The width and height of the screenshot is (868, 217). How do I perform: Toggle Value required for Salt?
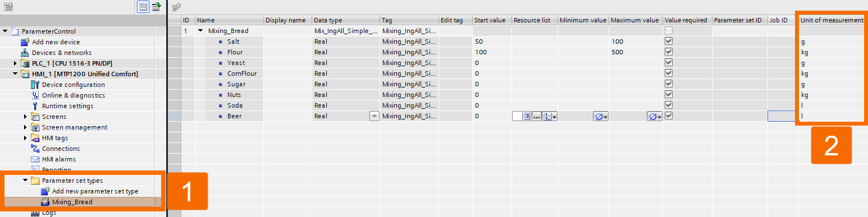click(x=669, y=41)
